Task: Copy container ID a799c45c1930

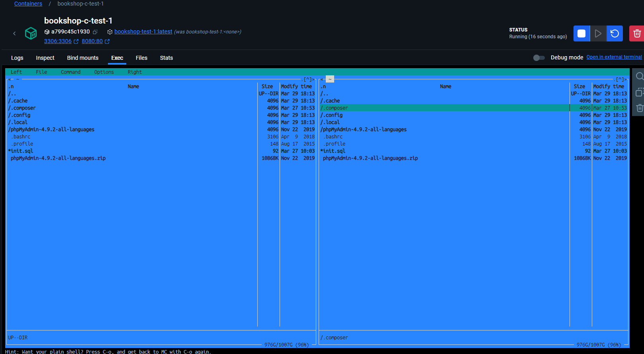Action: click(95, 32)
